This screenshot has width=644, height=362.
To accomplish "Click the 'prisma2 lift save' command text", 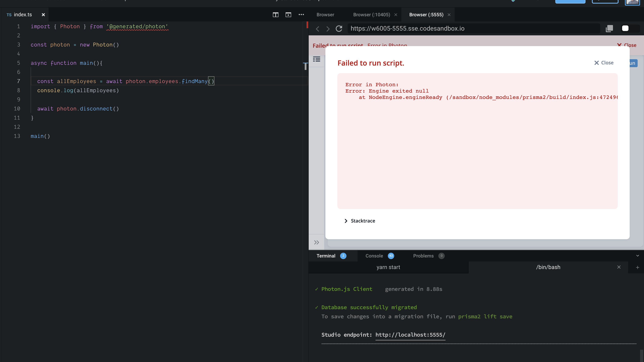I will (x=485, y=317).
